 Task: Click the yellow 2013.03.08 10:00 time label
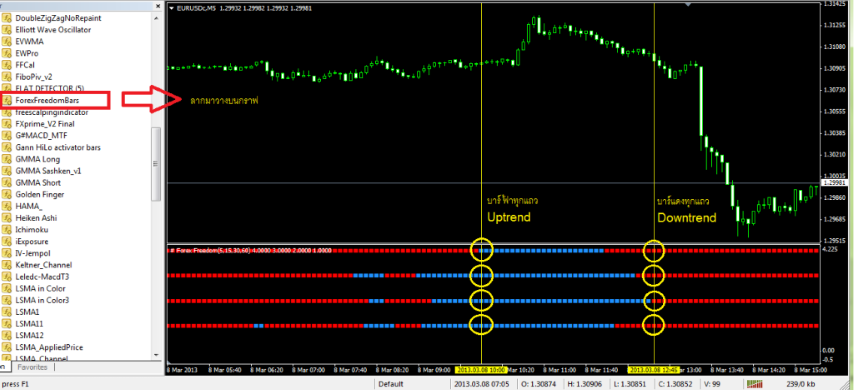[x=481, y=369]
